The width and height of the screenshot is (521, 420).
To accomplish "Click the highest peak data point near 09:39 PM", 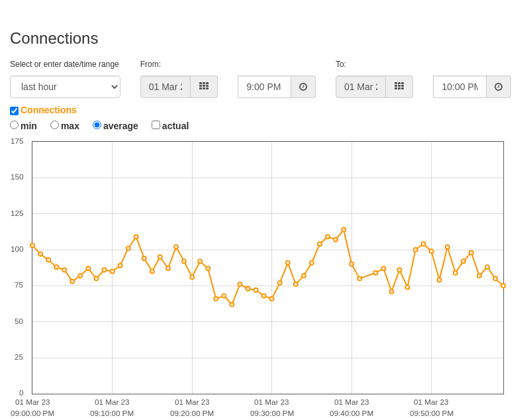I will (x=344, y=230).
